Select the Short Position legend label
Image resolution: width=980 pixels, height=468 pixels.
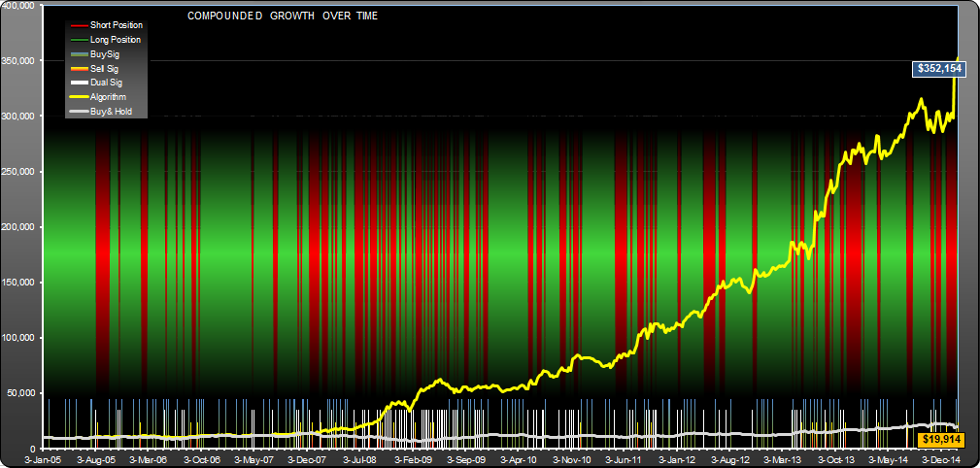pyautogui.click(x=117, y=25)
